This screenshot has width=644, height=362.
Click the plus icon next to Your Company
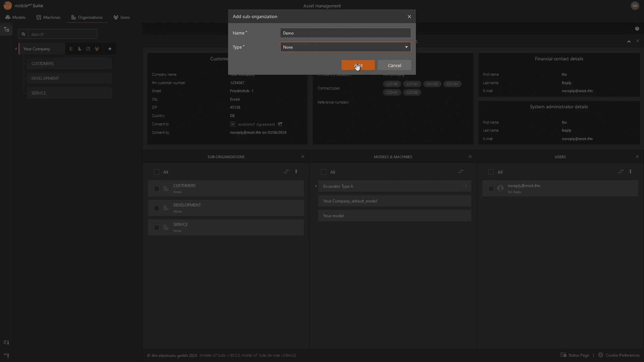tap(110, 49)
